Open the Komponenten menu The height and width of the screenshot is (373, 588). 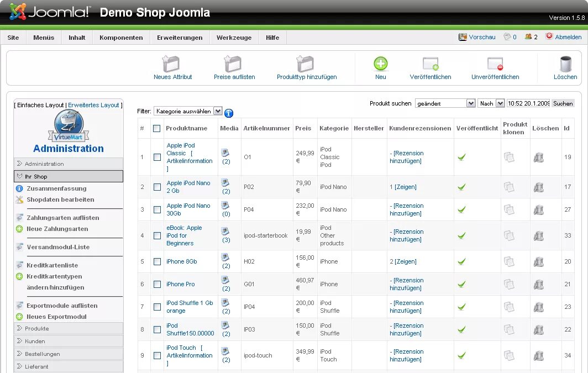click(121, 38)
